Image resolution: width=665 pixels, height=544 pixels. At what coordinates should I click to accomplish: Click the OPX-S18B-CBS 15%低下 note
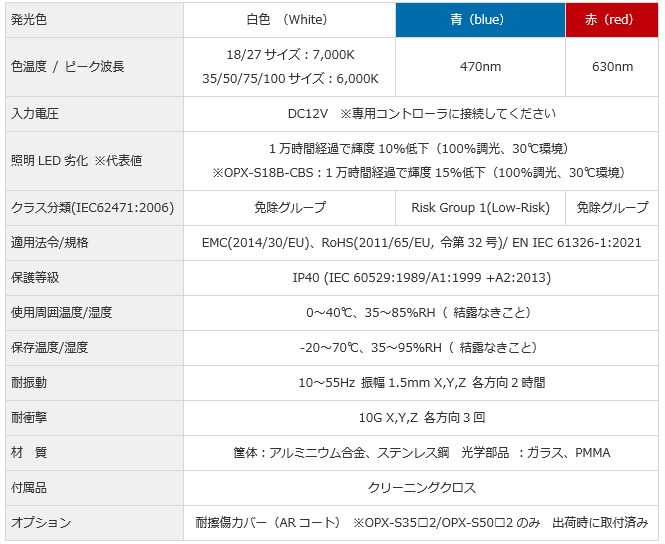(x=421, y=173)
